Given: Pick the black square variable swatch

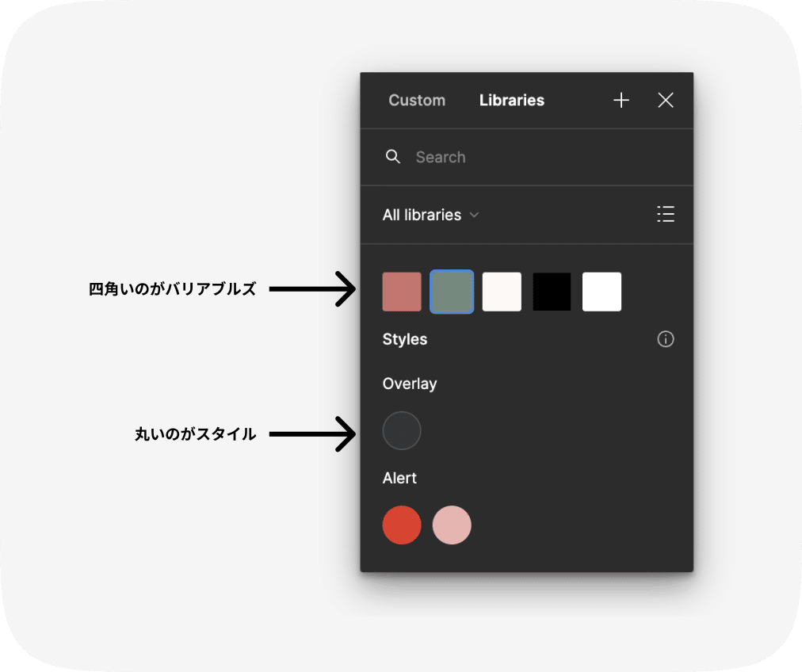Looking at the screenshot, I should click(x=552, y=292).
